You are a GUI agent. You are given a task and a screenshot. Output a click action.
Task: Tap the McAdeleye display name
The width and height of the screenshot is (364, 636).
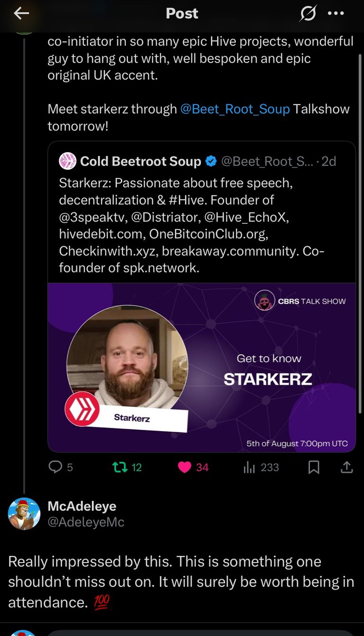82,506
